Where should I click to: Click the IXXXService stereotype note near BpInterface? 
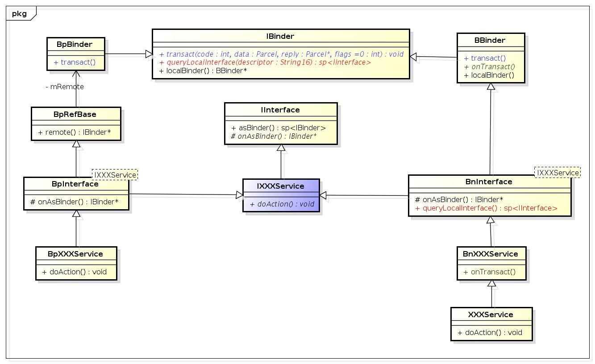point(115,175)
